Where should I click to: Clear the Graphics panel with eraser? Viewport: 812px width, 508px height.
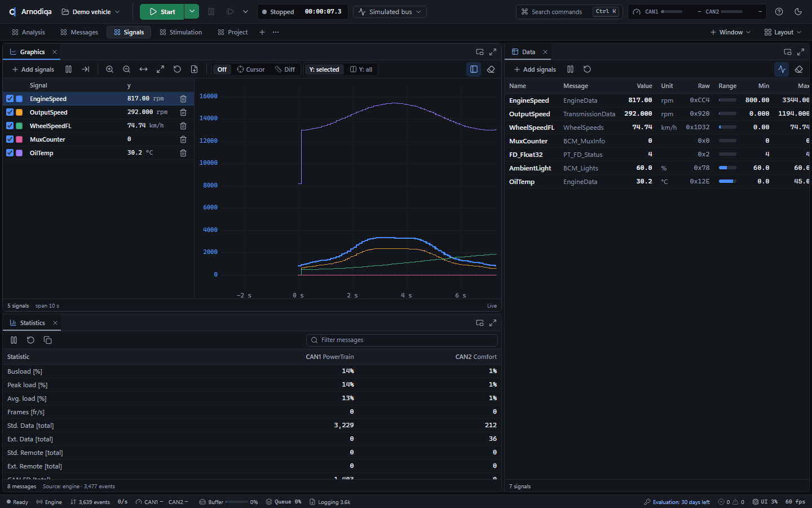coord(491,69)
